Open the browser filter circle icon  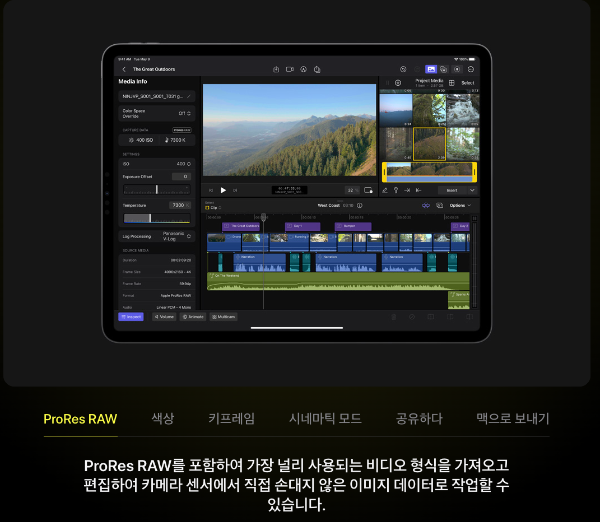(398, 83)
